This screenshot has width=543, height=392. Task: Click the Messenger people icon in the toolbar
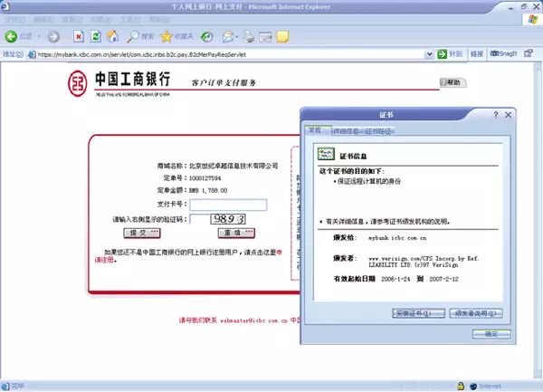click(228, 36)
